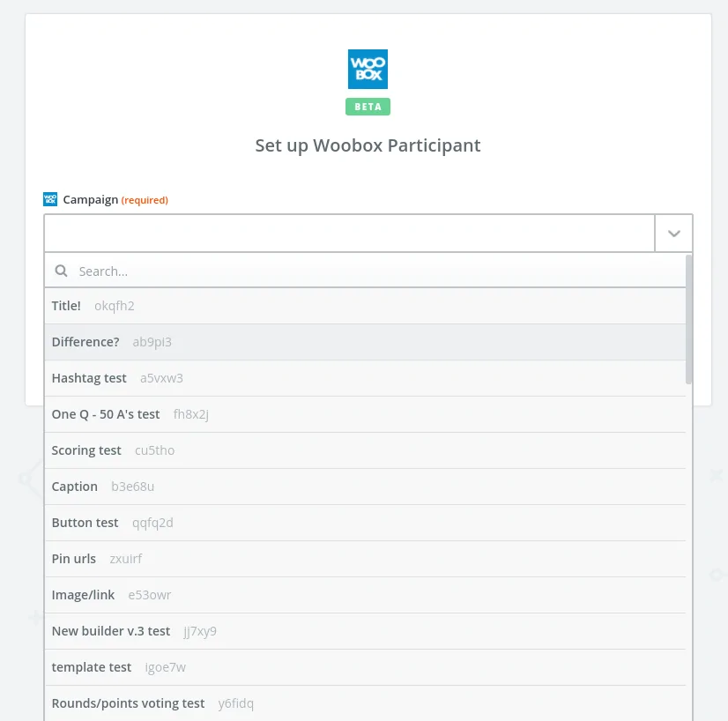Click the small Woobox icon beside Campaign
The width and height of the screenshot is (728, 721).
[x=50, y=199]
